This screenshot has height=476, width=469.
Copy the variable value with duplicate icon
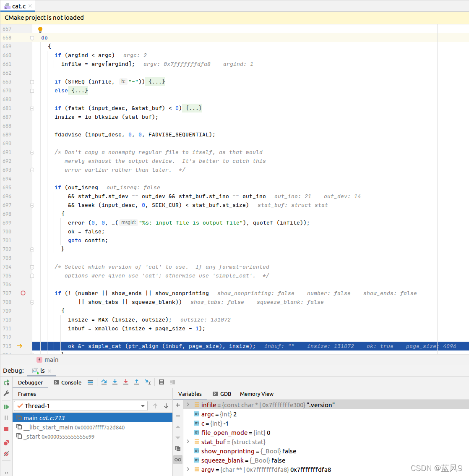(x=178, y=448)
